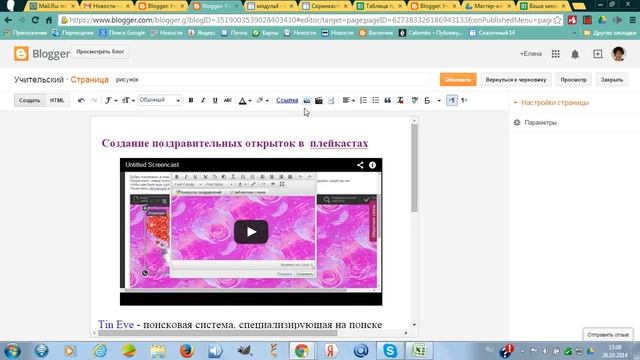
Task: Open 'Параметры' with the gear icon
Action: (x=535, y=122)
